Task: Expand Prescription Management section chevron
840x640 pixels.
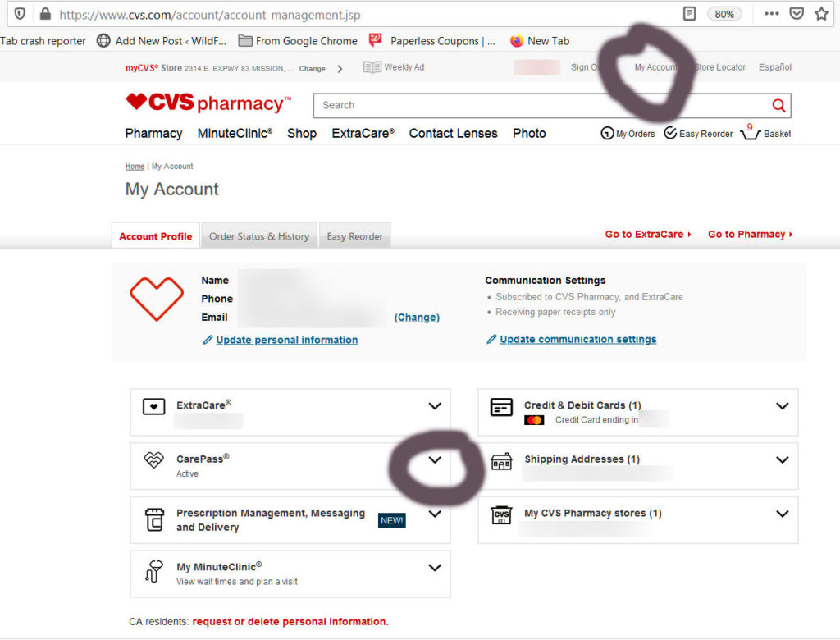Action: [x=435, y=514]
